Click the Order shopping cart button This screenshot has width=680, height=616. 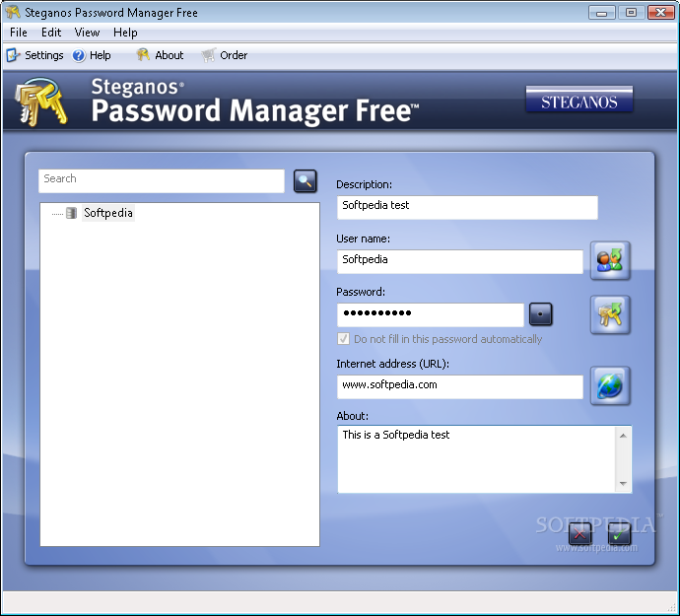click(x=225, y=55)
